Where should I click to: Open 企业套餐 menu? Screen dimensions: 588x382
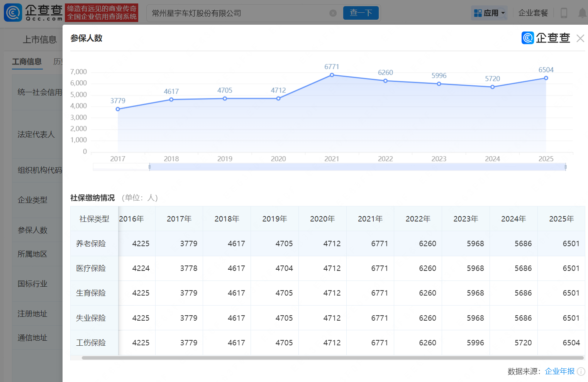point(533,13)
